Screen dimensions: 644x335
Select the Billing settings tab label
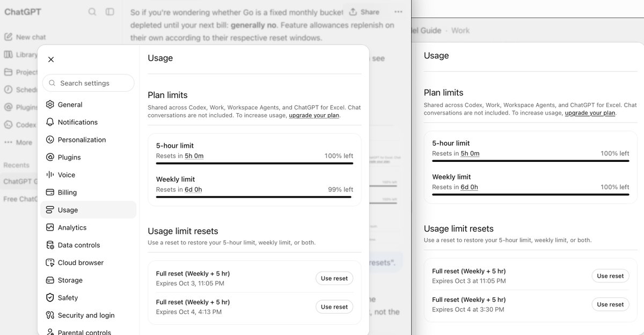pyautogui.click(x=67, y=192)
